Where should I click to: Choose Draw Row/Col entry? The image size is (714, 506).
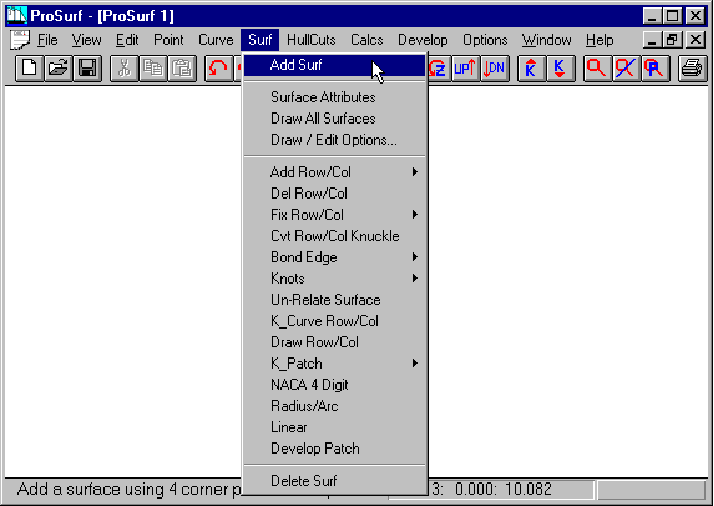(335, 342)
